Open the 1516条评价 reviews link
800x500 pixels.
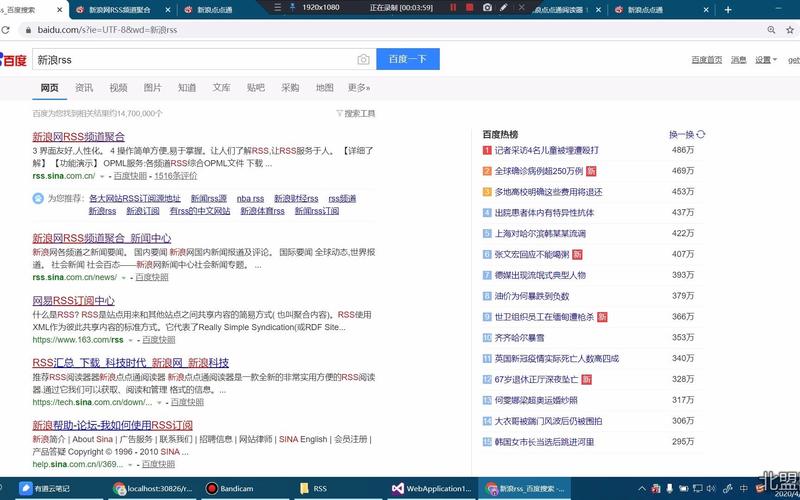pyautogui.click(x=176, y=176)
